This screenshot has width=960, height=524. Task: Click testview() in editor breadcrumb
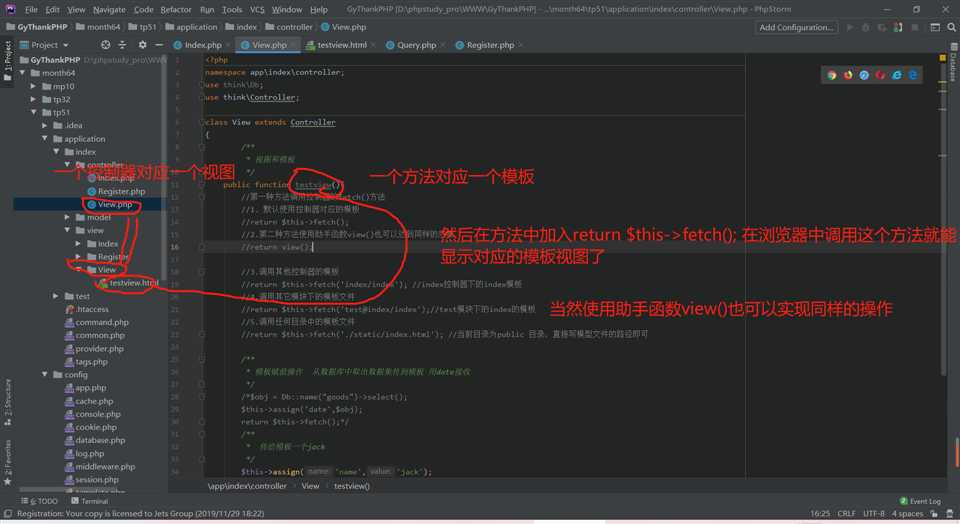tap(351, 486)
